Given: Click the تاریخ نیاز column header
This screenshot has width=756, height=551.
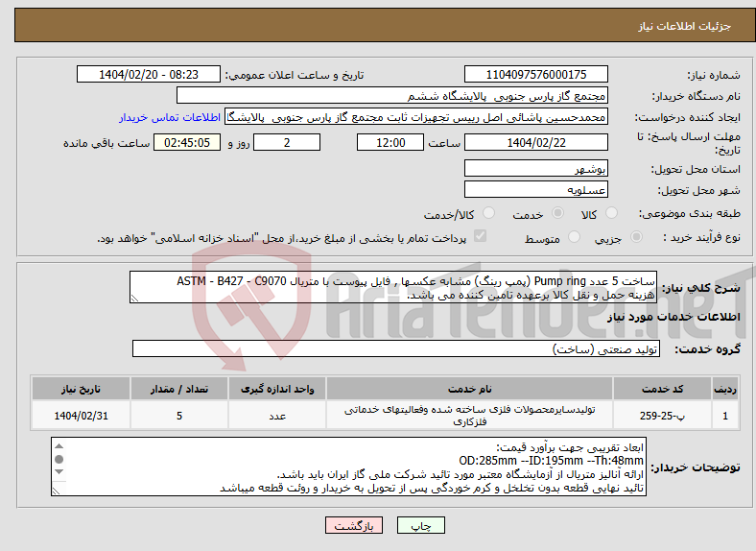Looking at the screenshot, I should click(81, 389).
